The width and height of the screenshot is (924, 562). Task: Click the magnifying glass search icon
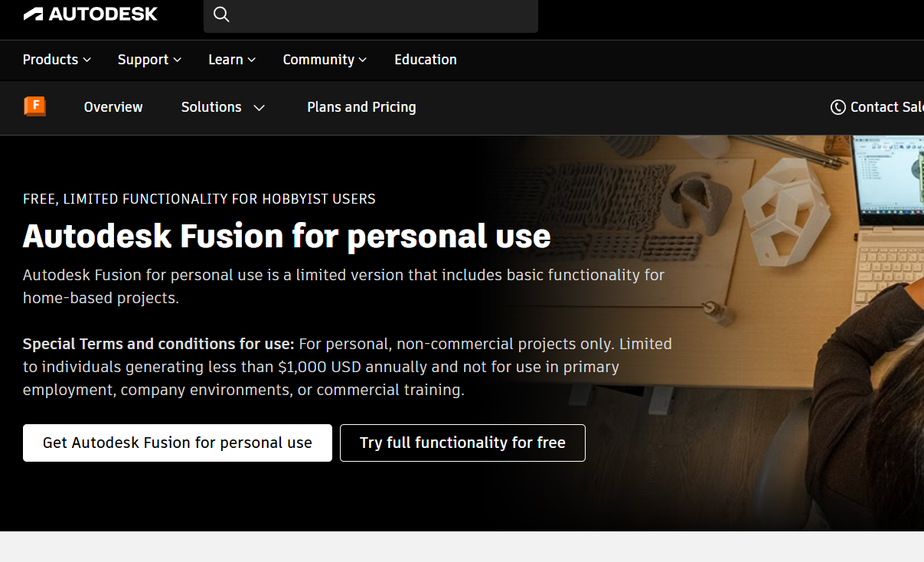221,15
